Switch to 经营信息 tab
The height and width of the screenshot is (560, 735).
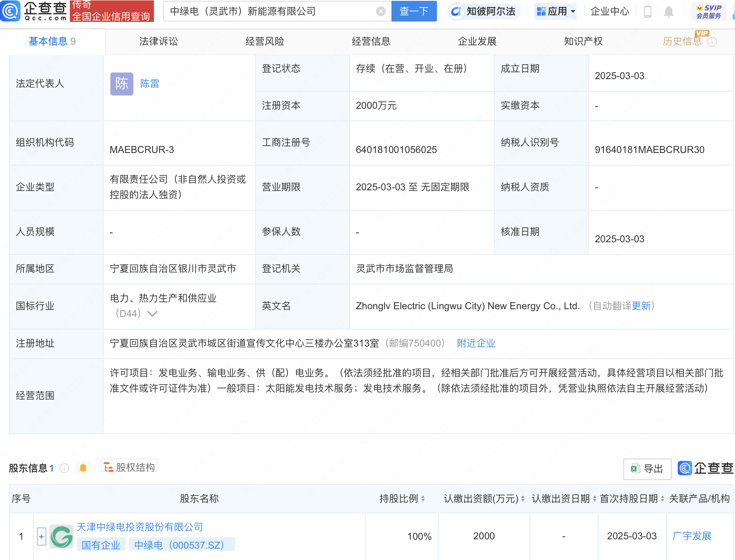click(x=371, y=41)
